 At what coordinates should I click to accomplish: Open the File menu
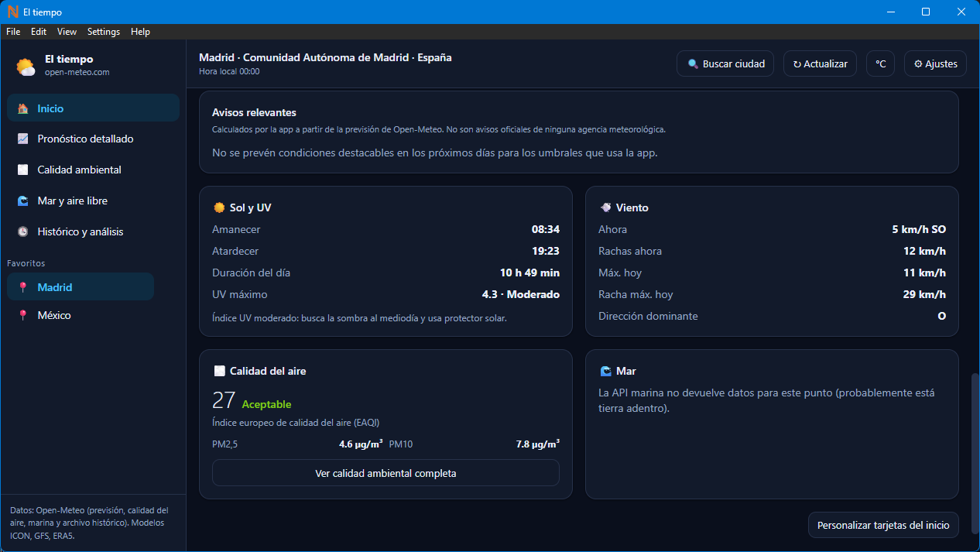tap(13, 32)
